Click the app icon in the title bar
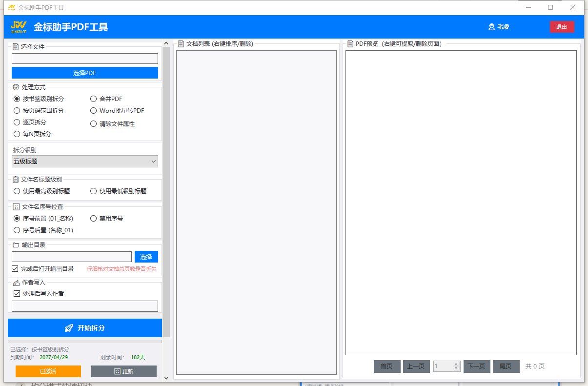The height and width of the screenshot is (386, 588). click(x=12, y=8)
